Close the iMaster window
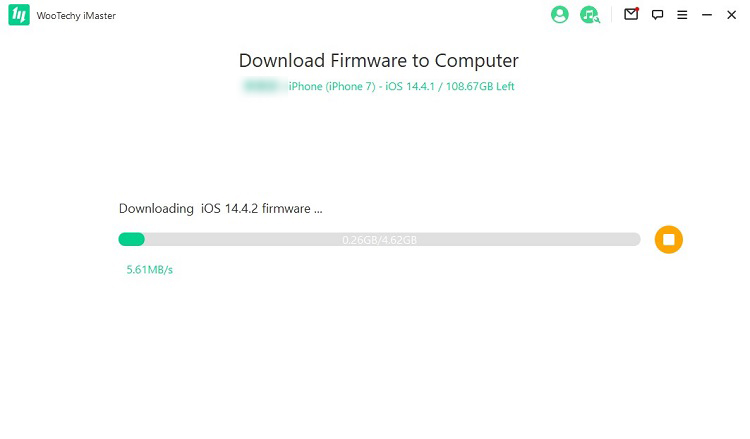 (x=731, y=15)
